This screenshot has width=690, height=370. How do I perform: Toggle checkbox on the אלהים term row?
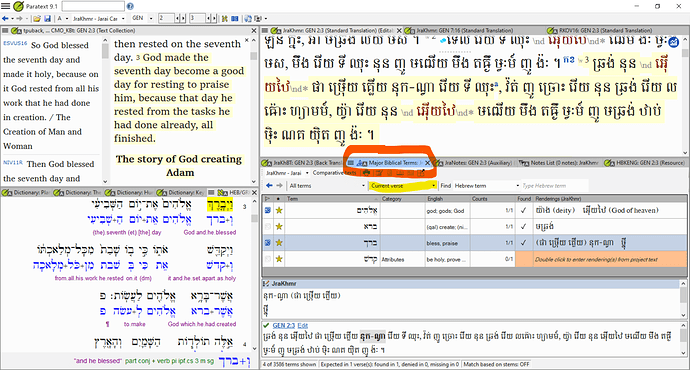click(x=268, y=211)
